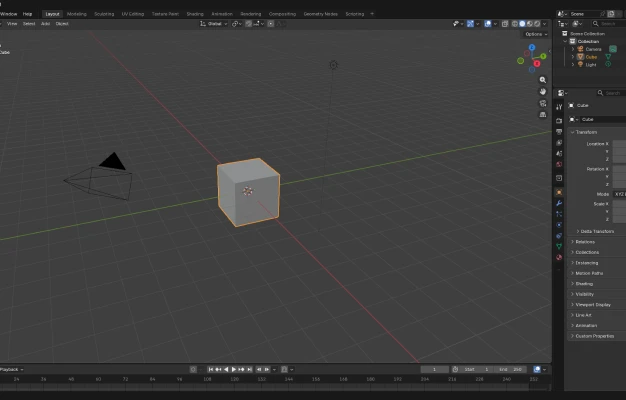The height and width of the screenshot is (400, 626).
Task: Click the new scene button beside Scene field
Action: (x=611, y=14)
